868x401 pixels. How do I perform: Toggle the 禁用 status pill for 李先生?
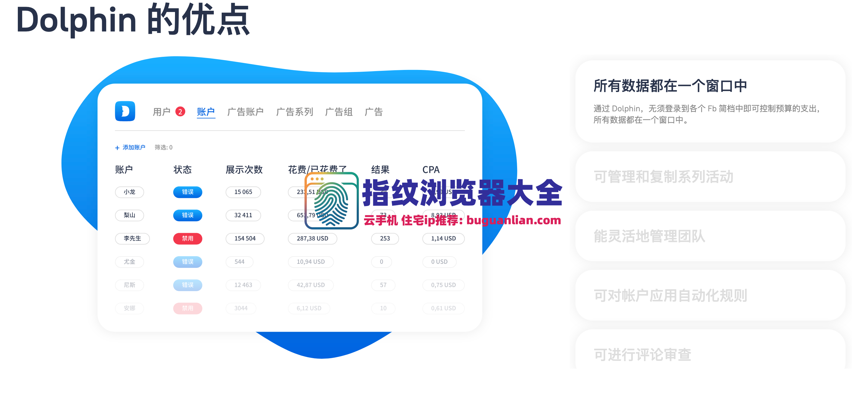[188, 238]
